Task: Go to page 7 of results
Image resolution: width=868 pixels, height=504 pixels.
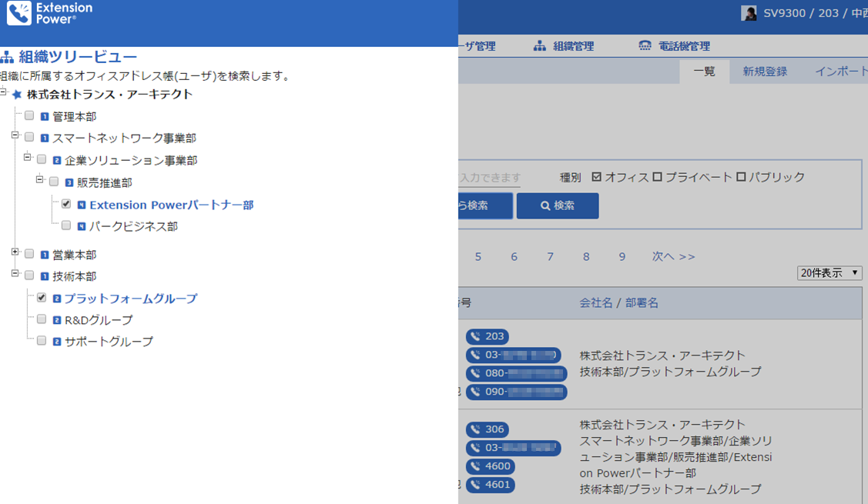Action: click(550, 257)
